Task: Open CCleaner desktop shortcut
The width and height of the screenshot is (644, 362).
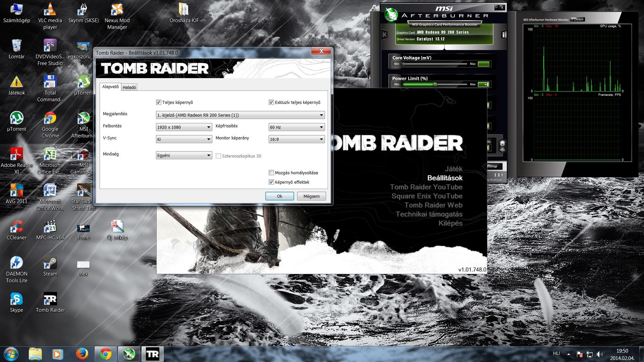Action: click(16, 230)
